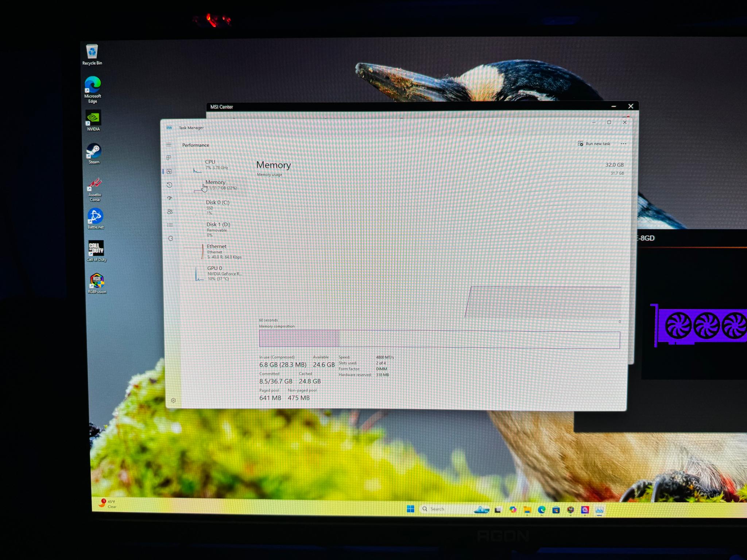Click the '24.6 GB' Available value
Image resolution: width=747 pixels, height=560 pixels.
coord(324,365)
